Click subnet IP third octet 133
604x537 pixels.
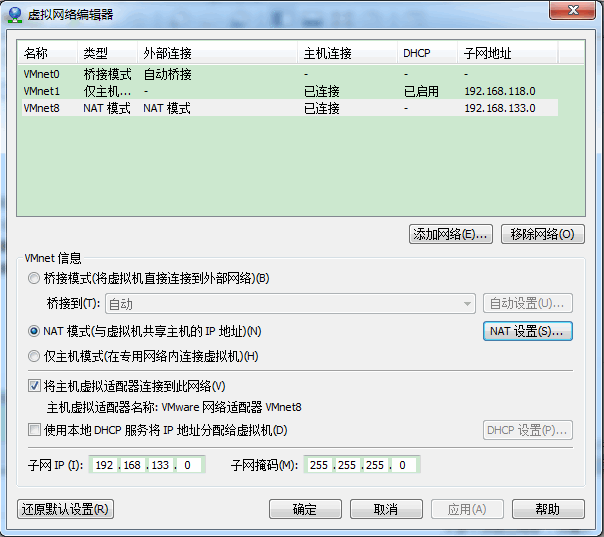160,465
